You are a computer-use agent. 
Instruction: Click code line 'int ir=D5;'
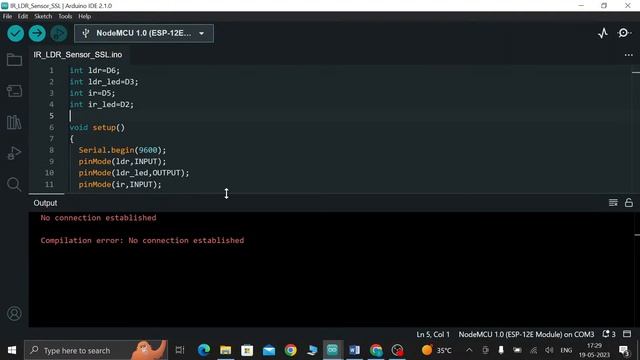pyautogui.click(x=92, y=93)
